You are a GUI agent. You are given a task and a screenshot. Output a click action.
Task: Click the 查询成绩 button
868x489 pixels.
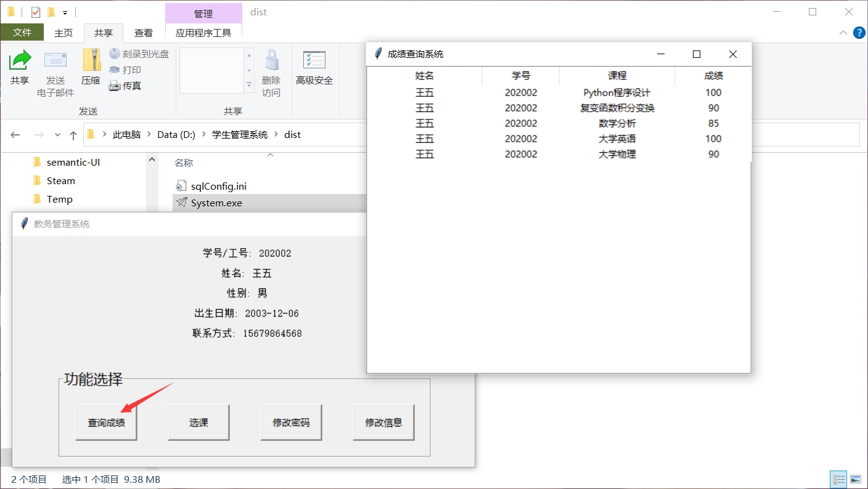point(106,422)
